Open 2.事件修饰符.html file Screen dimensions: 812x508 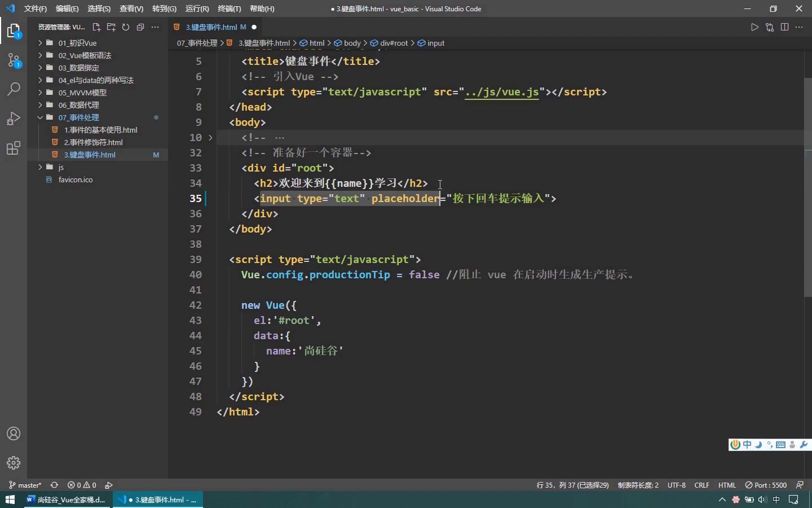(93, 142)
